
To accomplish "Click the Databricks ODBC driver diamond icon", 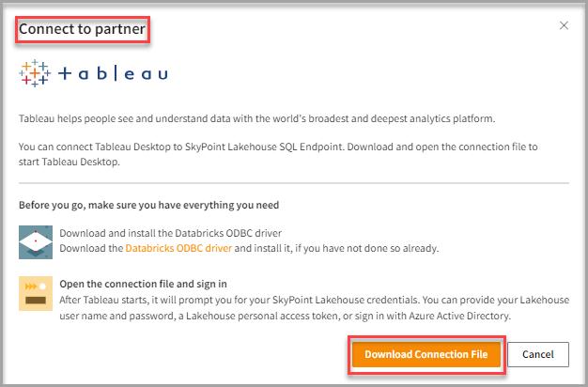I will click(x=36, y=241).
